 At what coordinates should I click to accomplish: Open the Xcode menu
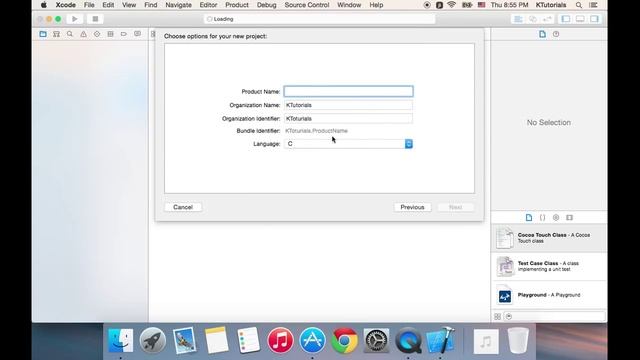coord(66,5)
